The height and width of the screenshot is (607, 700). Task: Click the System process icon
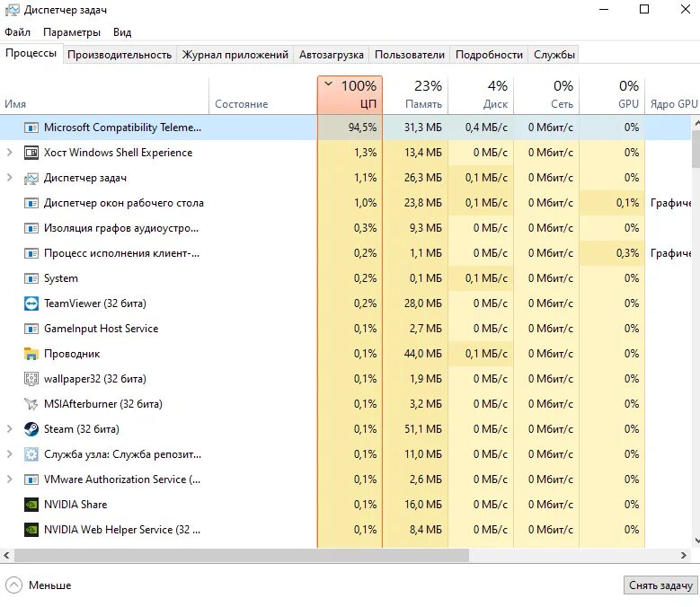coord(31,278)
